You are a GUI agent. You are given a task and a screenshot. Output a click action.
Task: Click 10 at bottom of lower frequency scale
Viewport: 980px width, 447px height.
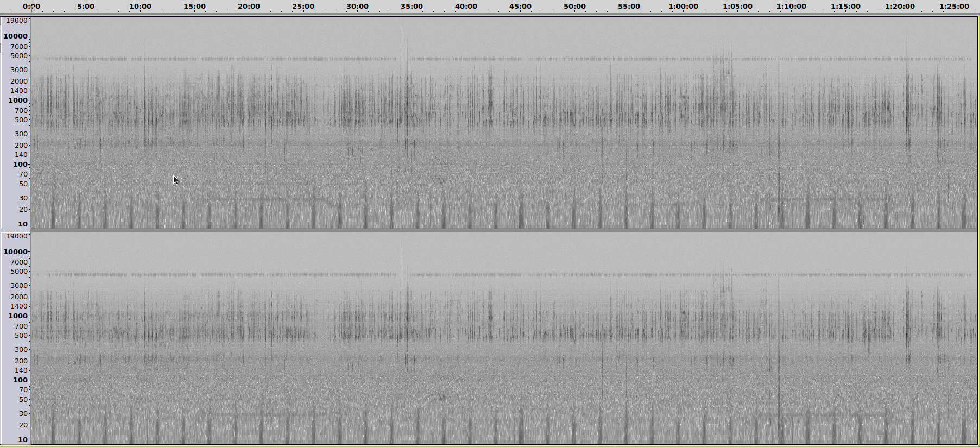click(22, 439)
